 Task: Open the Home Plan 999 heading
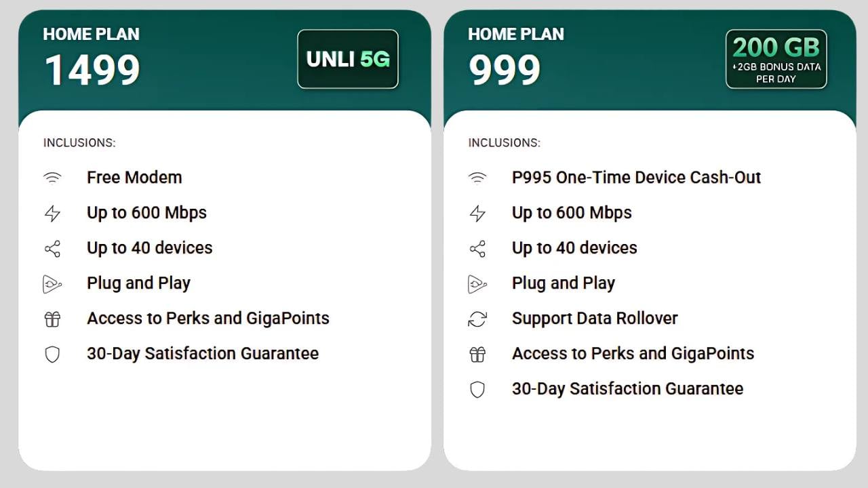pos(515,58)
